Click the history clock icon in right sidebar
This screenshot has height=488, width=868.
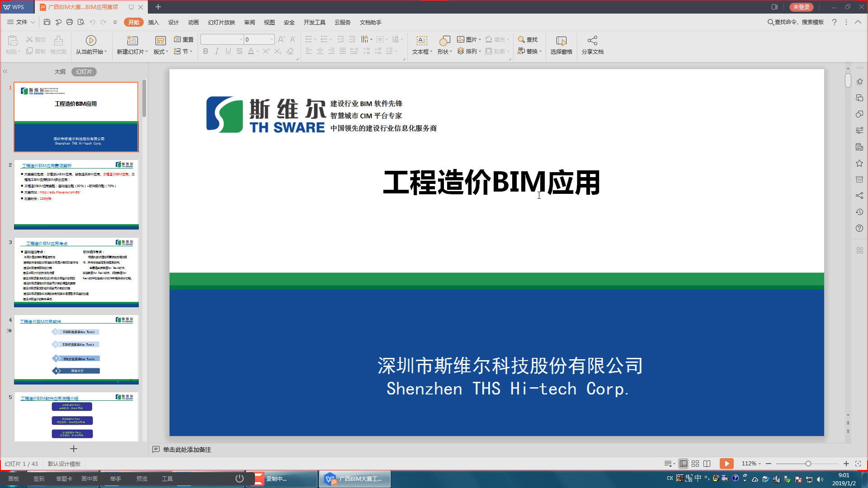click(859, 212)
